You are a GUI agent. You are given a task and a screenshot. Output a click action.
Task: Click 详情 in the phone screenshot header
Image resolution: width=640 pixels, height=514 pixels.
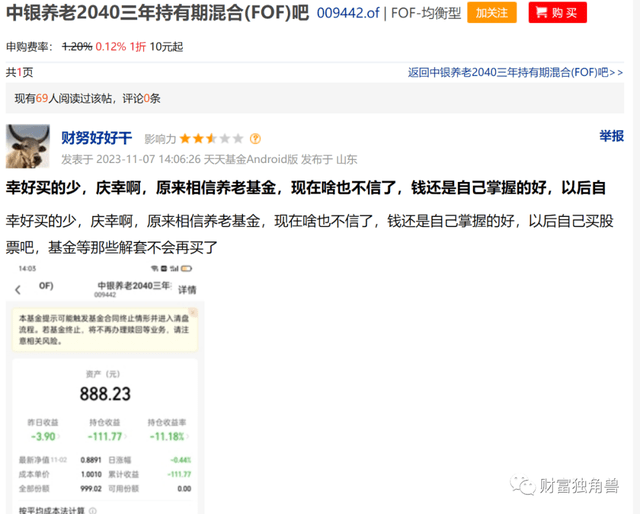coord(187,289)
